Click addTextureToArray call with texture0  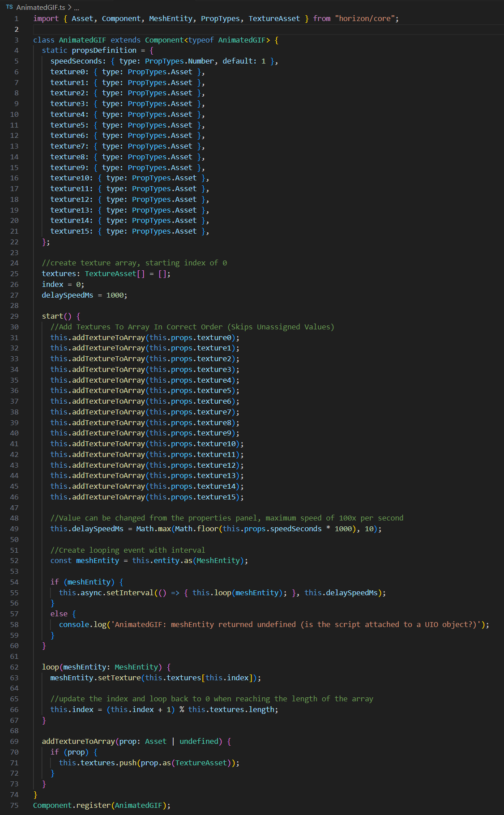(145, 338)
